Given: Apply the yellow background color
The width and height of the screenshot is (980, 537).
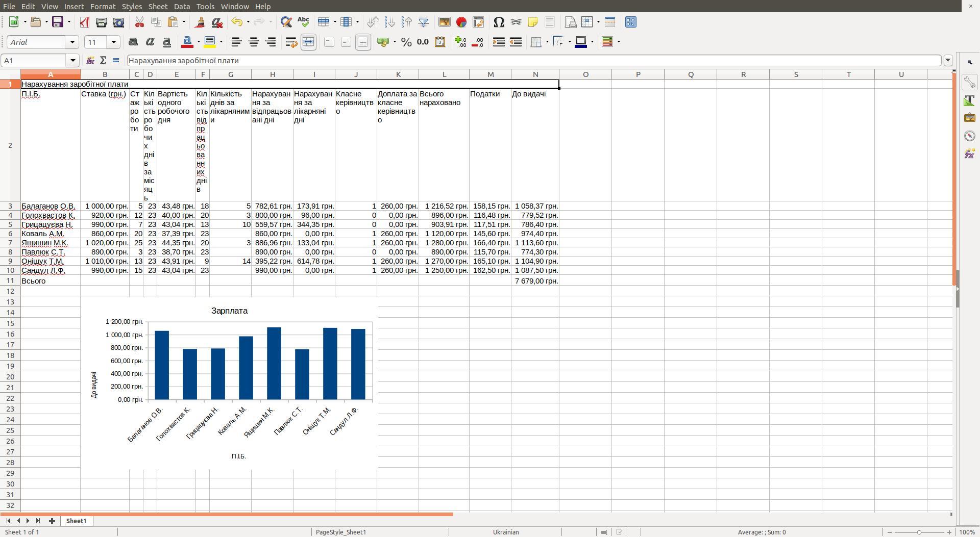Looking at the screenshot, I should tap(209, 42).
